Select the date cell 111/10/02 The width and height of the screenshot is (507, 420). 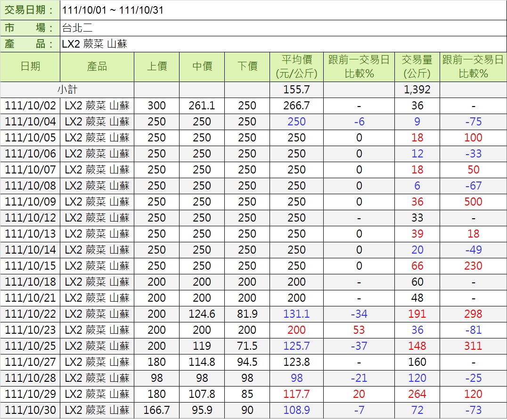point(30,106)
